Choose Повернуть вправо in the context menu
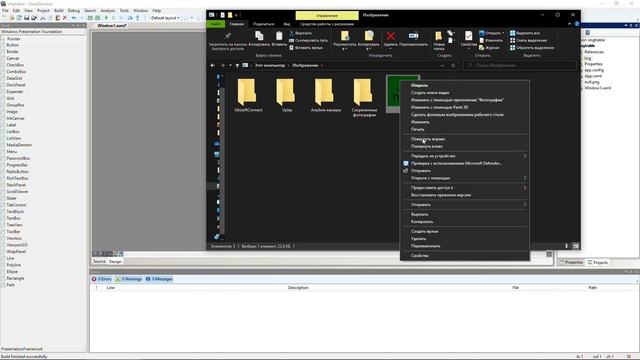 464,139
